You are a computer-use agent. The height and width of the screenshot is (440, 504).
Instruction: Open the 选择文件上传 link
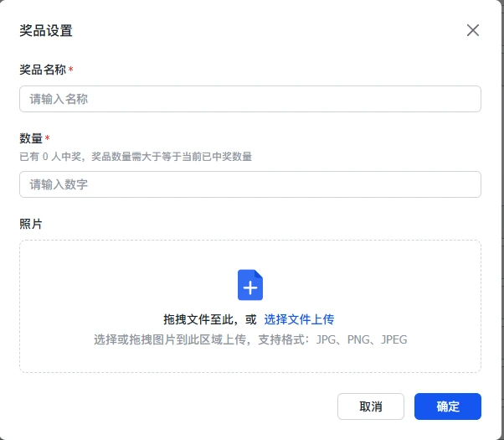(x=299, y=319)
